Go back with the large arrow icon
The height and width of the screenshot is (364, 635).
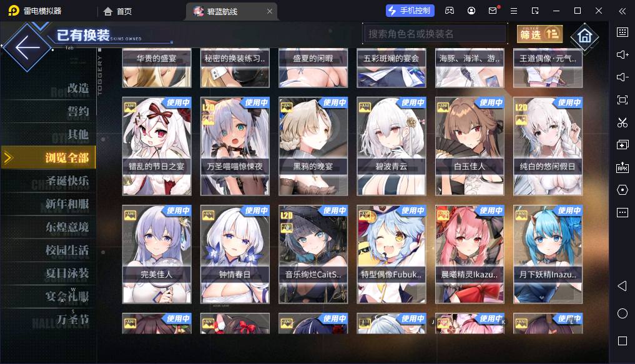coord(27,47)
